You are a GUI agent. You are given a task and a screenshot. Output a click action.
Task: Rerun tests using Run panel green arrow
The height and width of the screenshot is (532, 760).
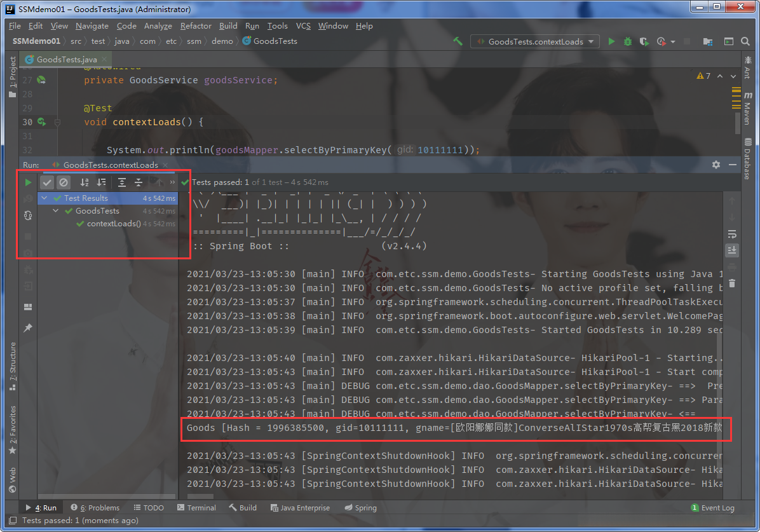tap(28, 182)
